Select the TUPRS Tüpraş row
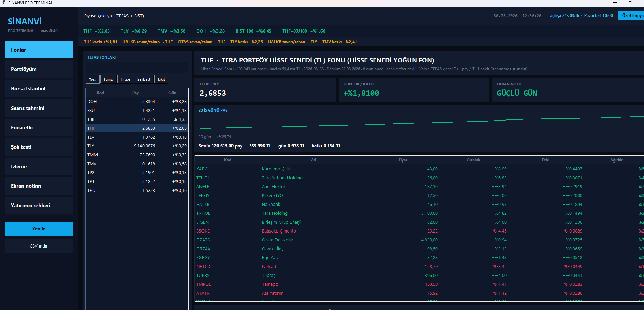The height and width of the screenshot is (310, 644). 420,276
